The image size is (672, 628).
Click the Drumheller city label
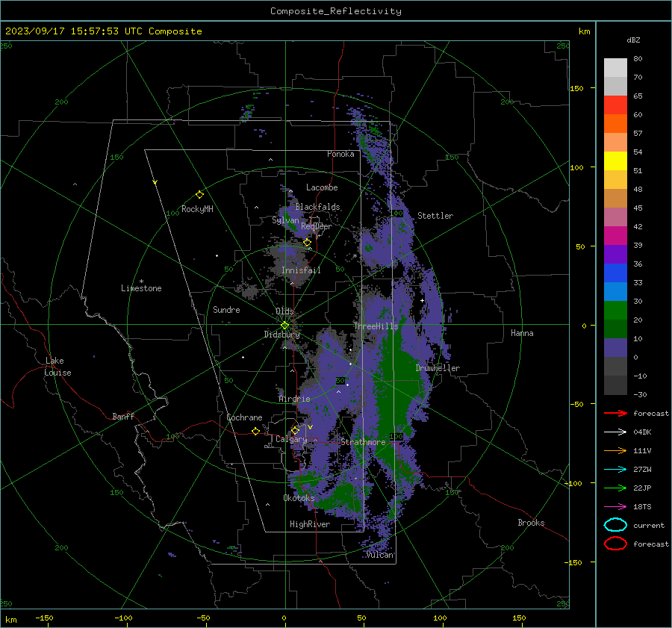(x=438, y=368)
